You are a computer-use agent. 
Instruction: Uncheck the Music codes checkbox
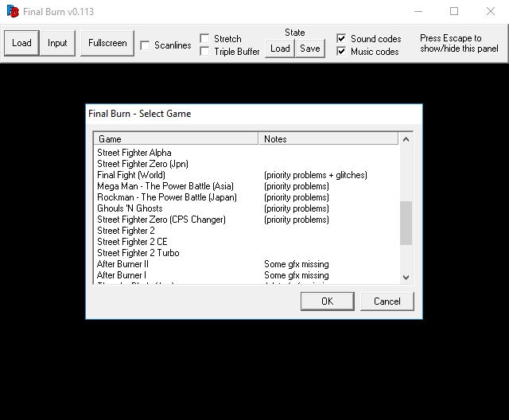click(341, 51)
